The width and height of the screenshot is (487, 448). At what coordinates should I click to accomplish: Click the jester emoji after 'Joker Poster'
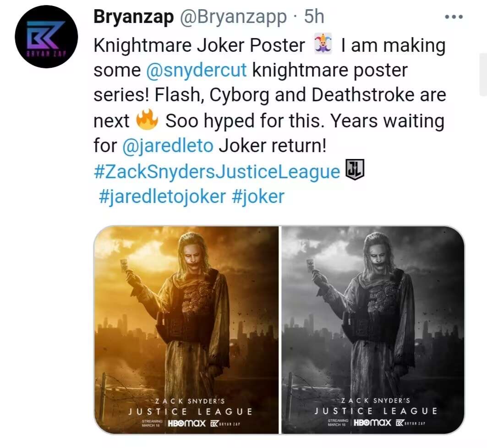pos(323,45)
